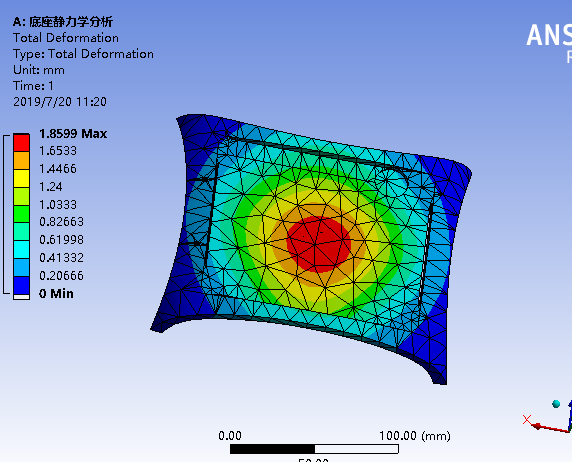The image size is (572, 462).
Task: Click the 'Time: 1' label
Action: (x=33, y=86)
